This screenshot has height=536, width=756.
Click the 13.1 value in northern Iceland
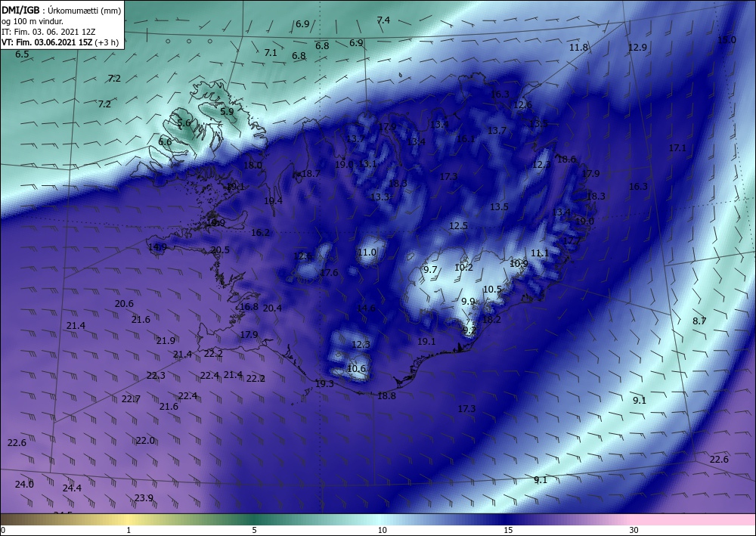[x=367, y=163]
